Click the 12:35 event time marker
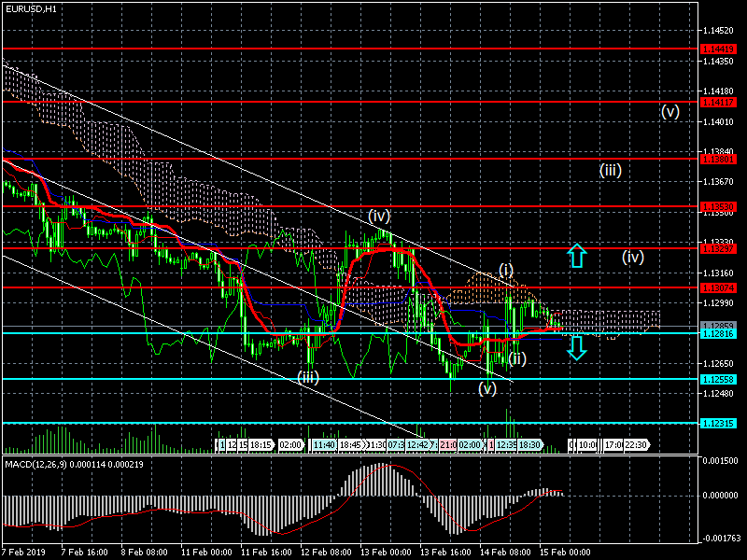The image size is (747, 560). (x=506, y=445)
